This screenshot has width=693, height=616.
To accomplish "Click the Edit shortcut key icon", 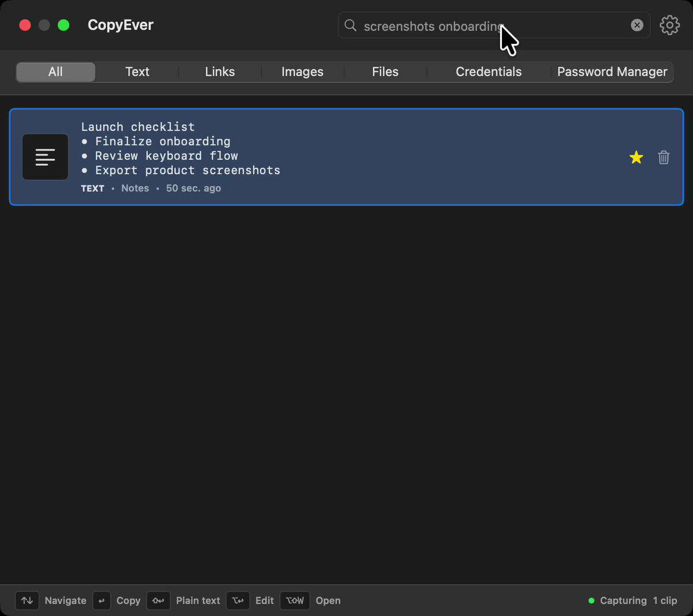I will (238, 600).
